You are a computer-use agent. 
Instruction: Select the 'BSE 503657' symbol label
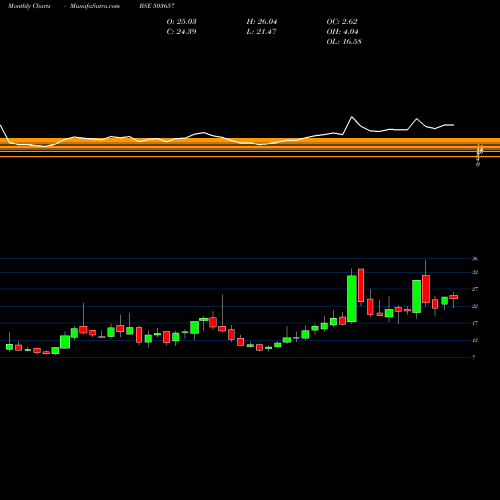(x=157, y=6)
